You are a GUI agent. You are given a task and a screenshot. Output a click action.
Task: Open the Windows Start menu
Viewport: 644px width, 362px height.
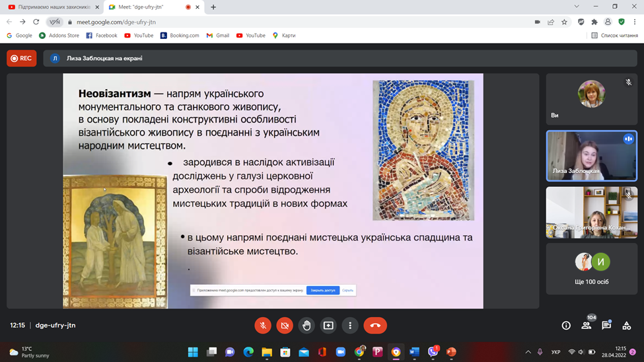coord(193,352)
